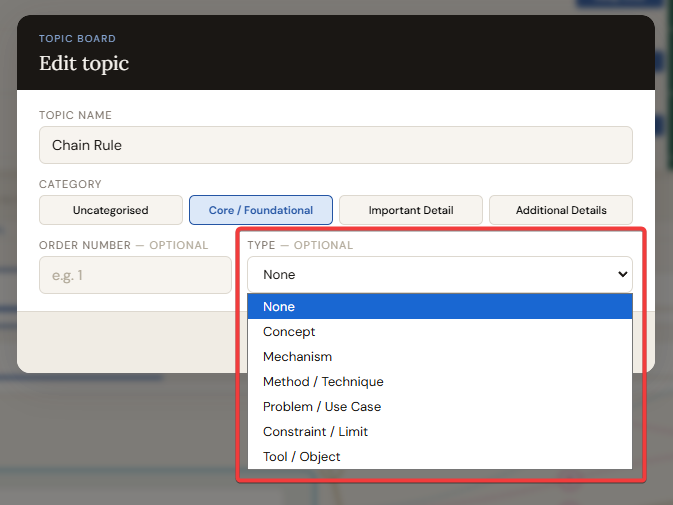Click the Topic Name text field
The image size is (673, 505).
[335, 145]
